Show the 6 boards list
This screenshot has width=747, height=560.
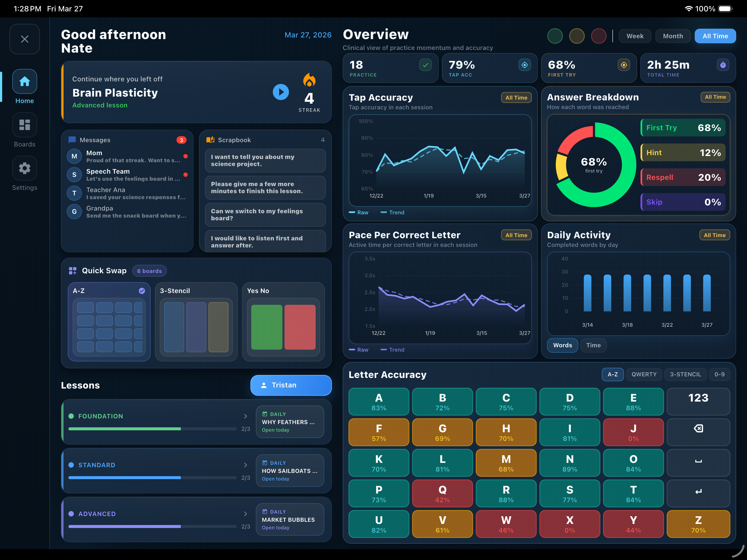point(149,271)
